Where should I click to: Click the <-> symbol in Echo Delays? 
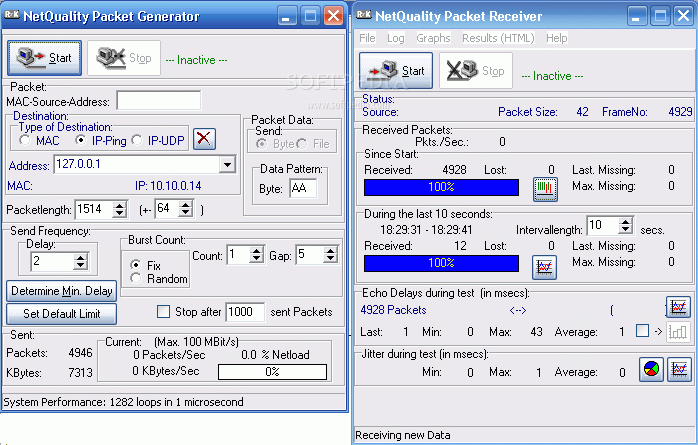pos(518,310)
